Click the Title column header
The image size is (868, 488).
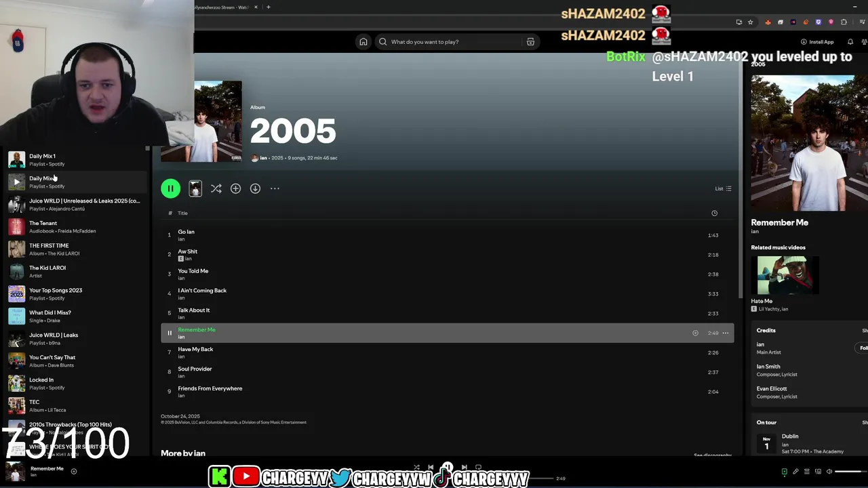pyautogui.click(x=182, y=213)
